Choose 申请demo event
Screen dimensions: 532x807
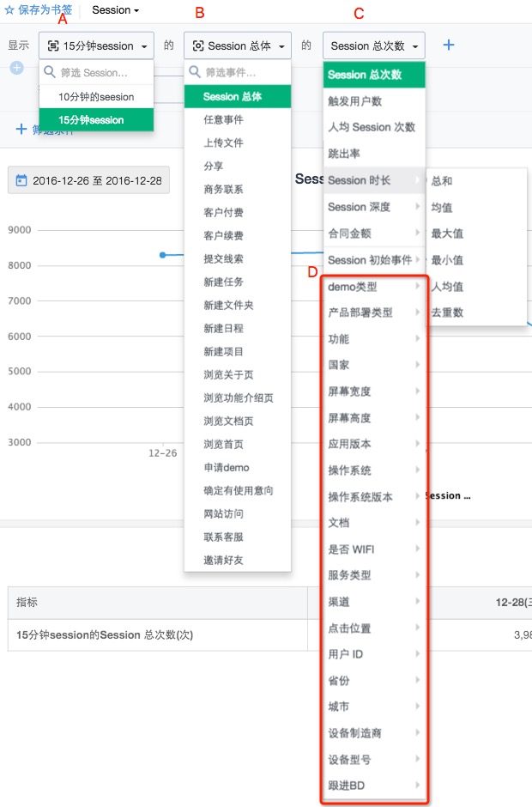coord(238,467)
